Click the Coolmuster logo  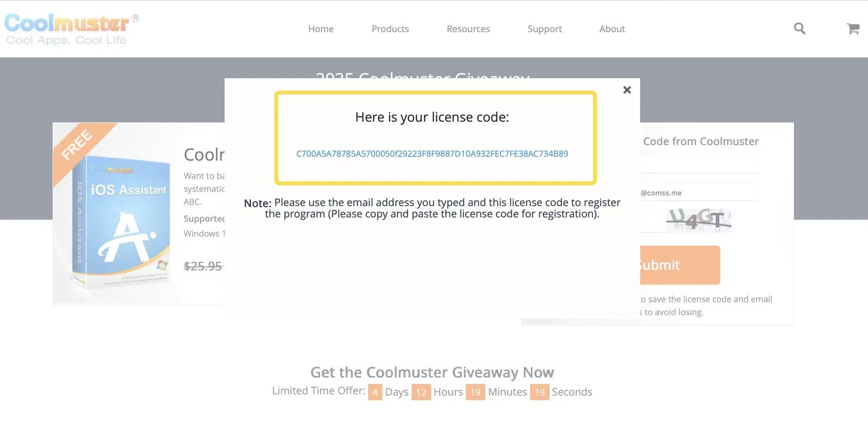click(x=72, y=29)
